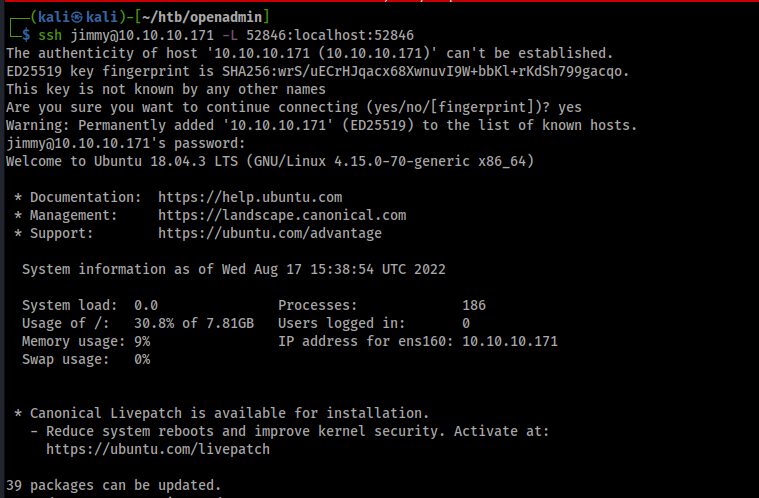
Task: Open the ubuntu.com/advantage support link
Action: 270,233
